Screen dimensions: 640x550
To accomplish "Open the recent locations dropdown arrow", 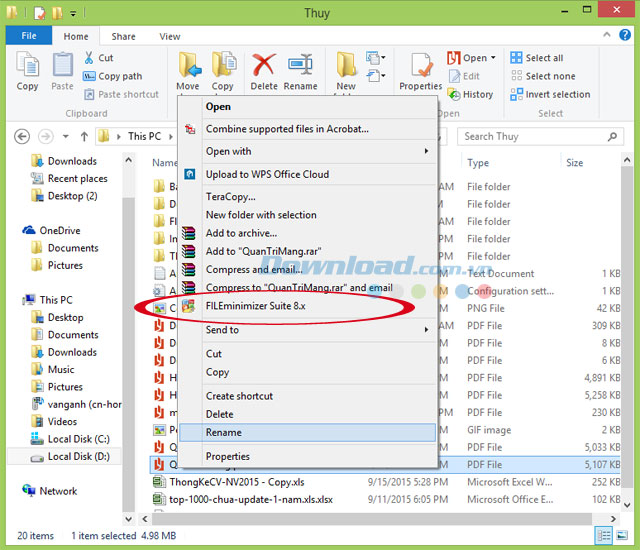I will [66, 136].
